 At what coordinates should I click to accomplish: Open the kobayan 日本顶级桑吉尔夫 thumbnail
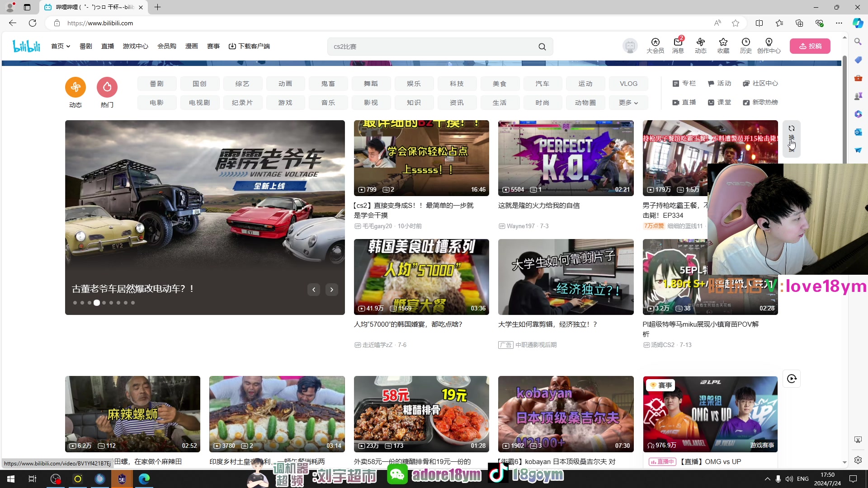click(566, 414)
